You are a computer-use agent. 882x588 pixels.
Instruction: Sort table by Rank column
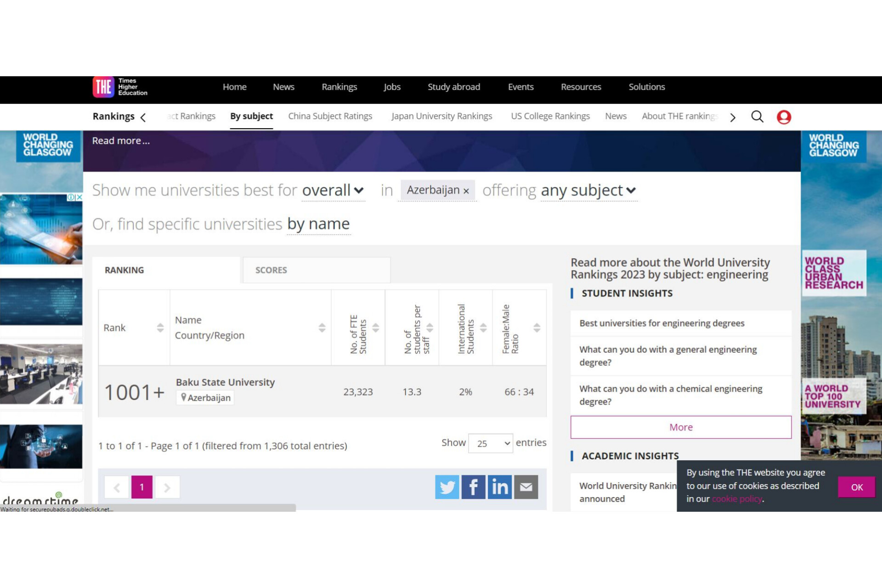coord(160,328)
